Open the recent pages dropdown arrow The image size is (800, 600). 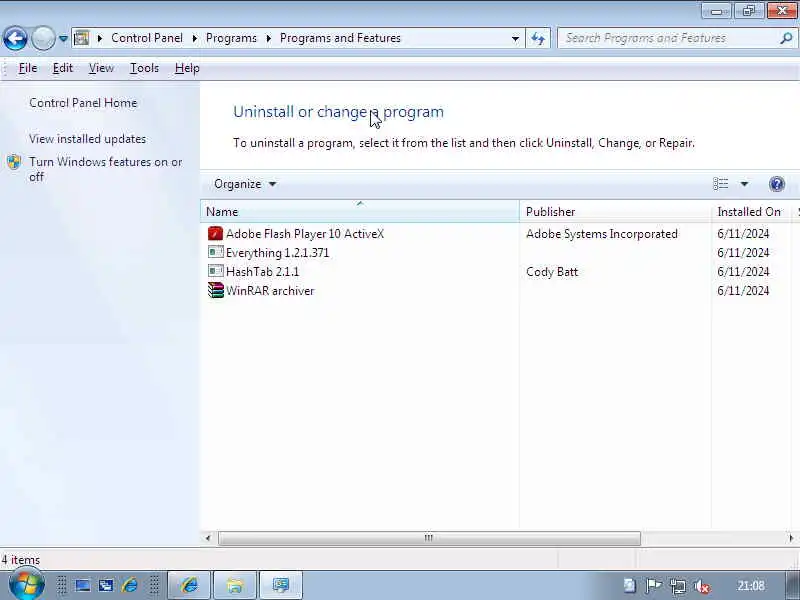click(63, 38)
